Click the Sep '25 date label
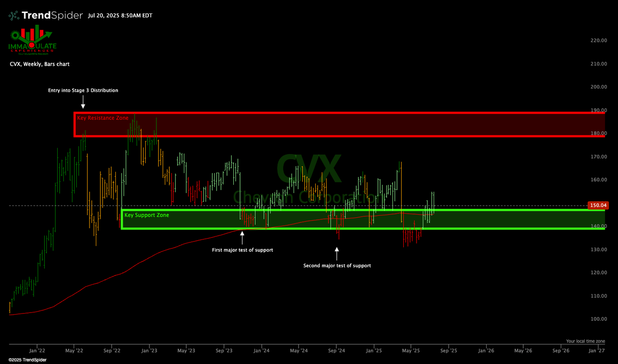This screenshot has width=618, height=364. pos(448,351)
